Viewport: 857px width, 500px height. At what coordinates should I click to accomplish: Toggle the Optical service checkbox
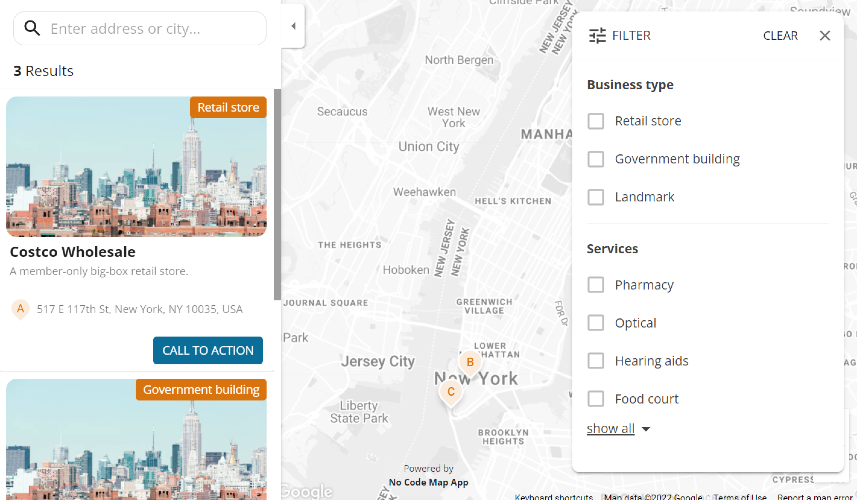596,323
